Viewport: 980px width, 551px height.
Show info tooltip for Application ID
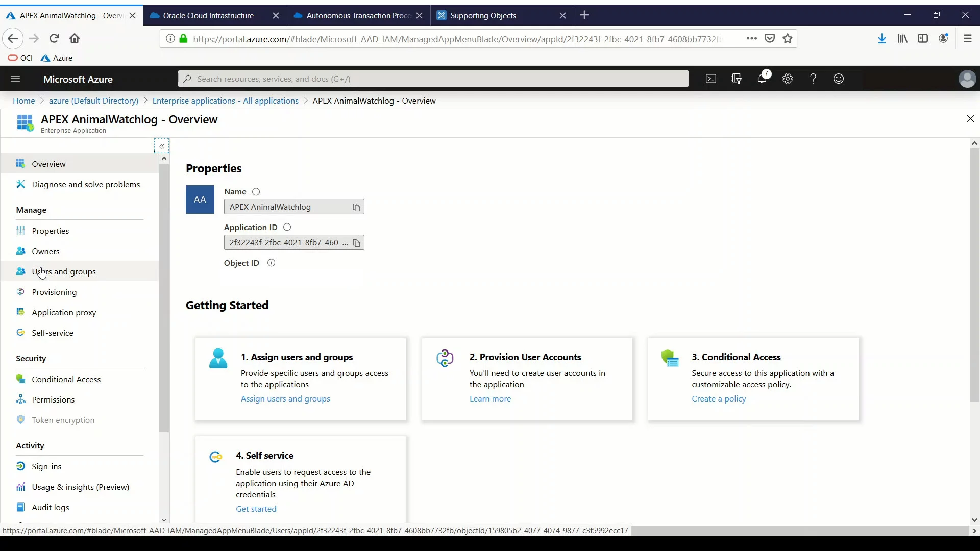click(x=287, y=227)
